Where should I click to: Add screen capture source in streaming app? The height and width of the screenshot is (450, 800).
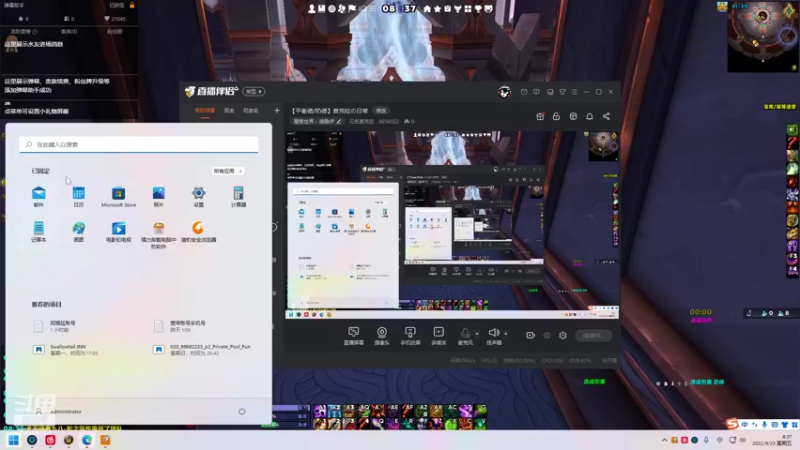click(354, 336)
